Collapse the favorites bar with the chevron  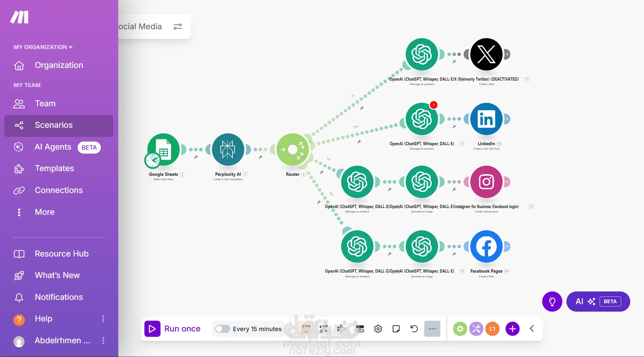click(x=532, y=329)
